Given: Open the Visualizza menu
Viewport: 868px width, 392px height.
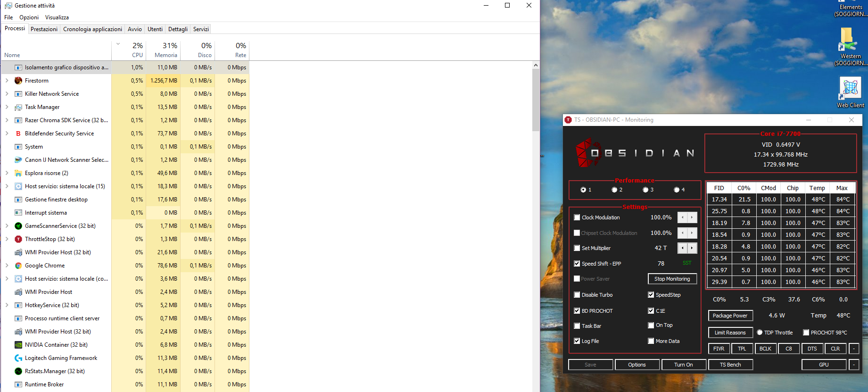Looking at the screenshot, I should pos(57,17).
